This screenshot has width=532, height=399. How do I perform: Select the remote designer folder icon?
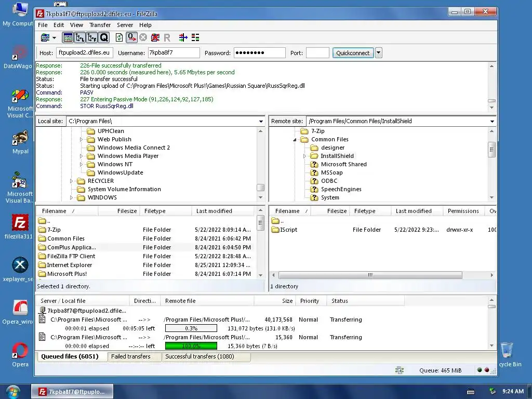pyautogui.click(x=314, y=148)
